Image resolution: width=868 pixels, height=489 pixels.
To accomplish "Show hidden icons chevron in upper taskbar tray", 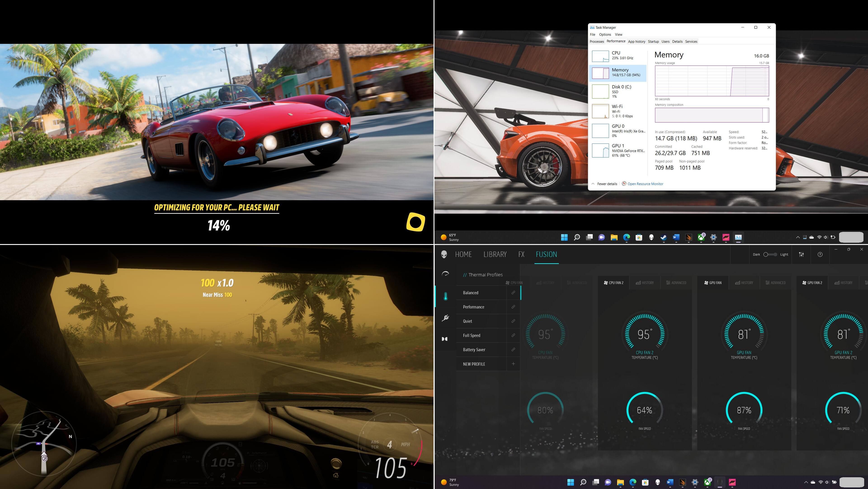I will click(797, 237).
